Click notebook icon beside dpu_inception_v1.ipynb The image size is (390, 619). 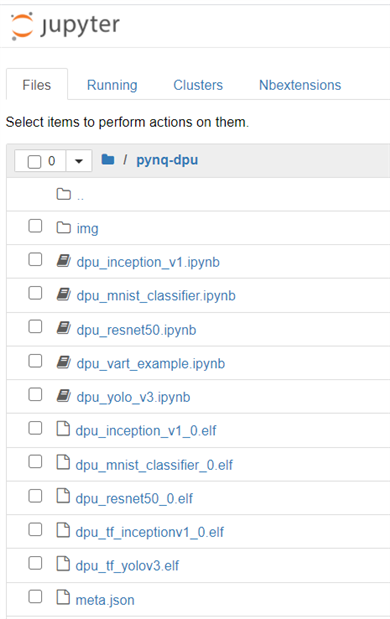click(x=64, y=261)
